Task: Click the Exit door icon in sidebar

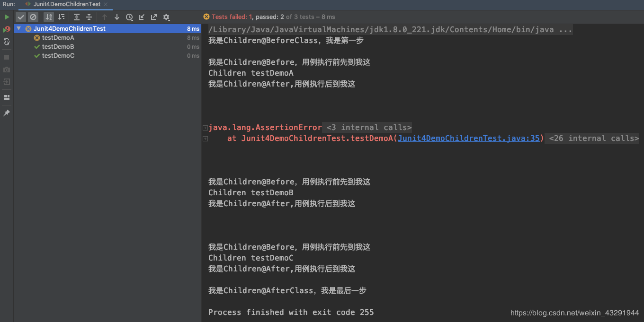Action: point(7,82)
